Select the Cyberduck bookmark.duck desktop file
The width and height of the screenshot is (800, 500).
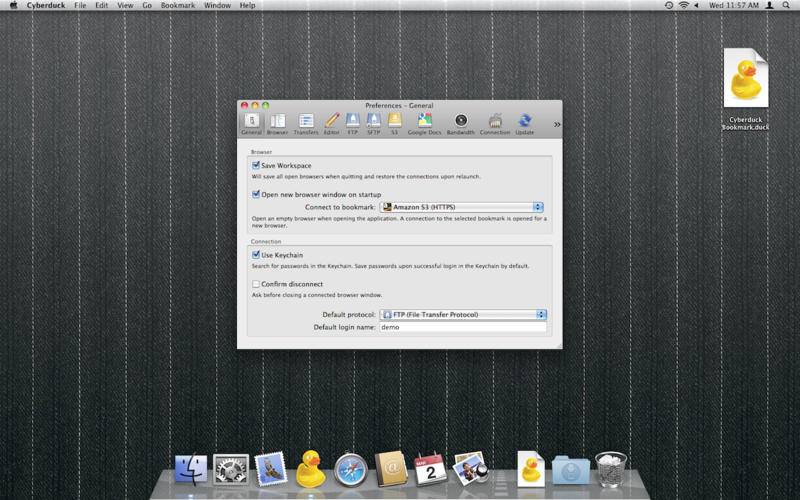[745, 78]
